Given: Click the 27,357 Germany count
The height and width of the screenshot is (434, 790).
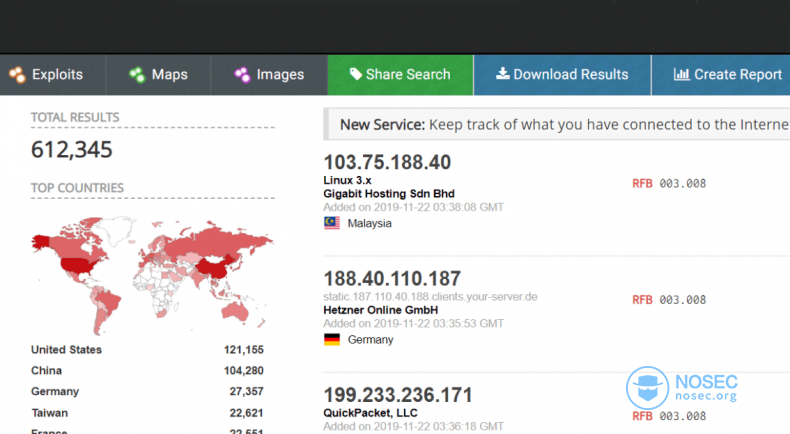Looking at the screenshot, I should click(246, 392).
